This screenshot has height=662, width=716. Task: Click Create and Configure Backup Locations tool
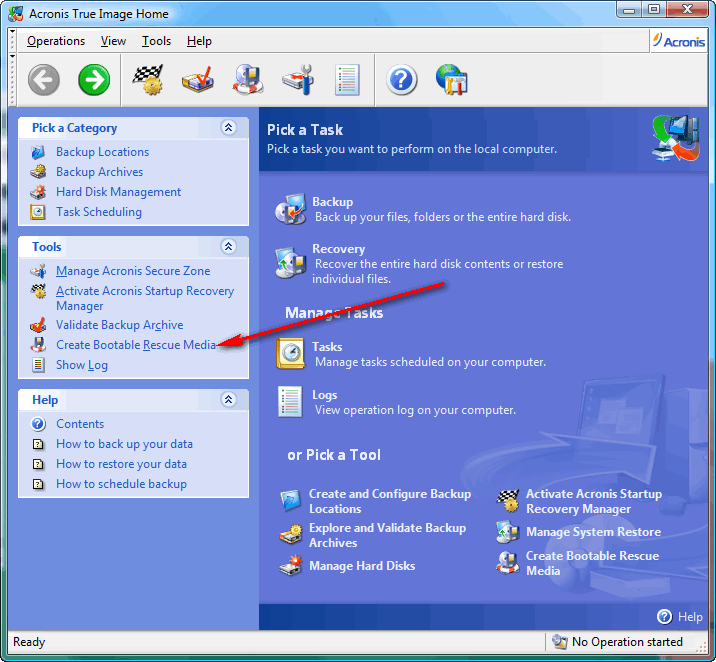point(390,501)
